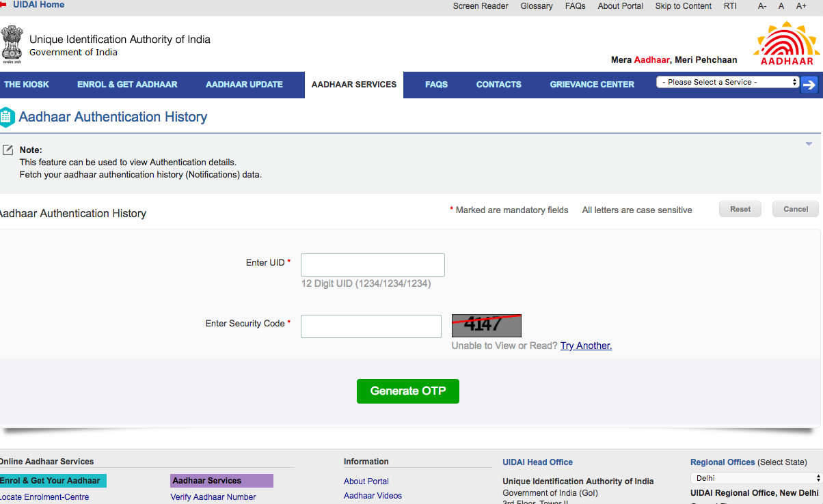Increase font size with A+ icon
Image resolution: width=823 pixels, height=504 pixels.
801,5
